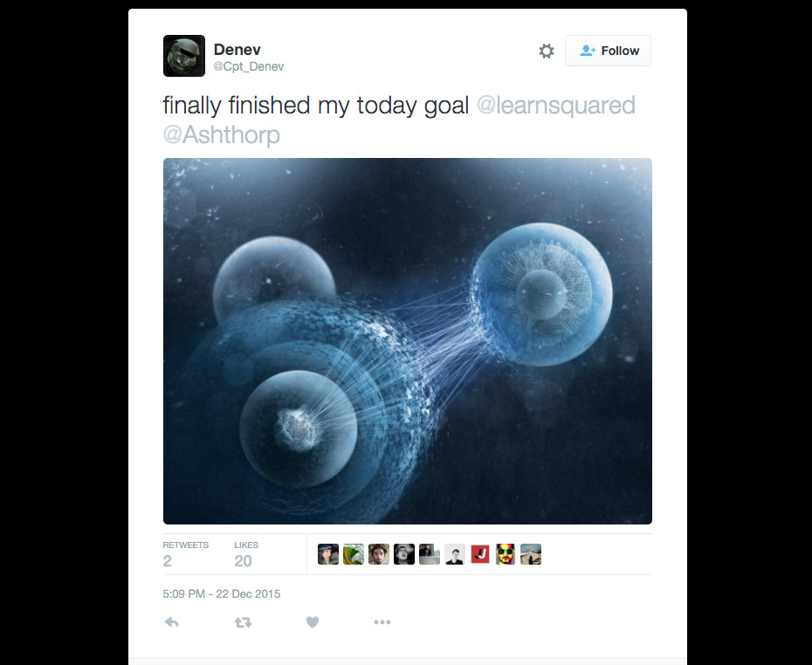This screenshot has height=665, width=812.
Task: View the likes count list
Action: (246, 554)
